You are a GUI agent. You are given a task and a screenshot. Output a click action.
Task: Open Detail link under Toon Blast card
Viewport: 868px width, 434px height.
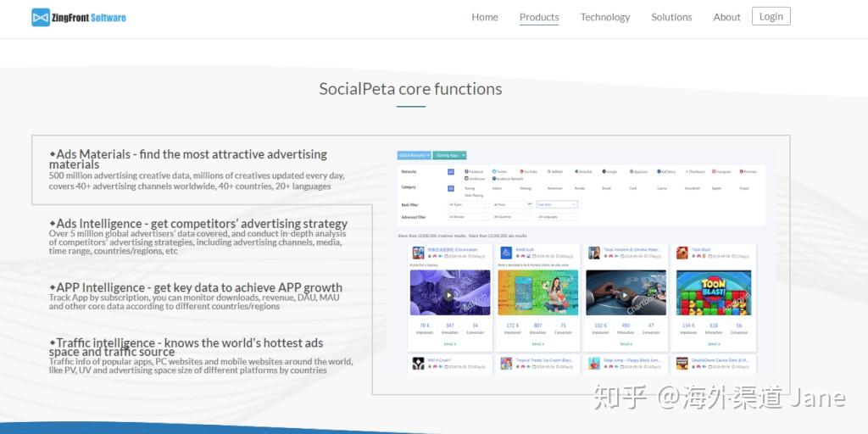714,344
